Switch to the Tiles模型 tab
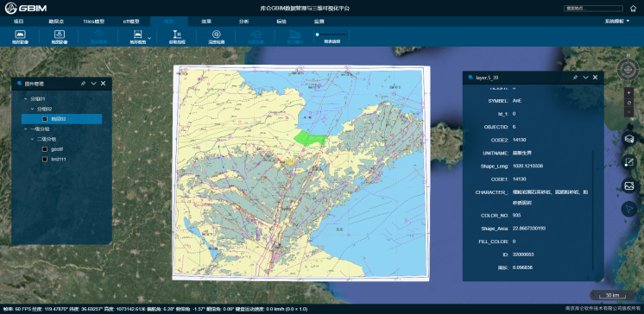 click(93, 22)
